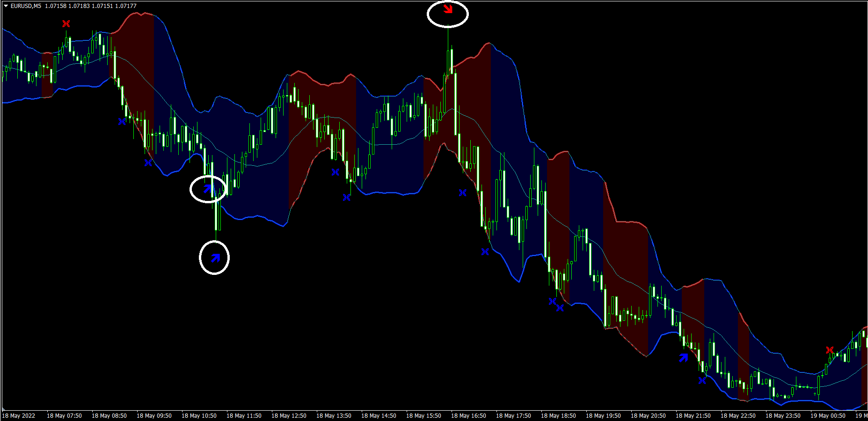The image size is (868, 421).
Task: Click the 18 May 14:50 time label
Action: click(379, 416)
